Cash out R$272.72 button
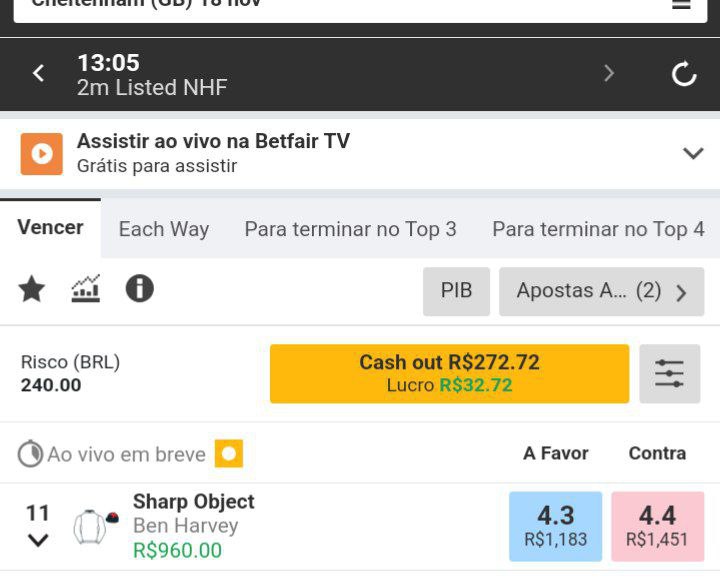This screenshot has width=720, height=577. pos(450,374)
